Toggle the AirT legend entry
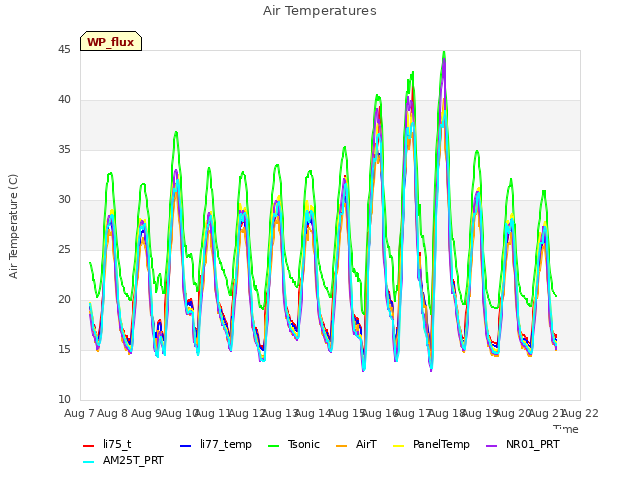 click(x=356, y=444)
